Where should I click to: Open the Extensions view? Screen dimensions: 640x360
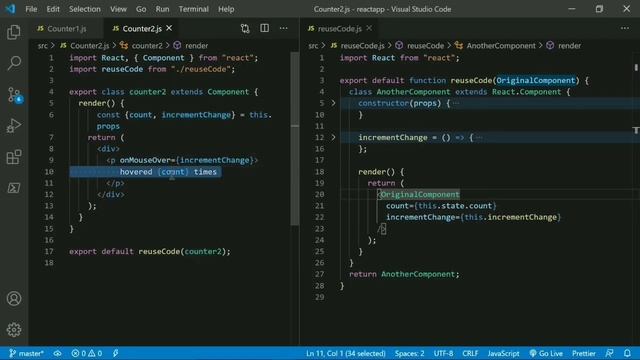[x=14, y=157]
